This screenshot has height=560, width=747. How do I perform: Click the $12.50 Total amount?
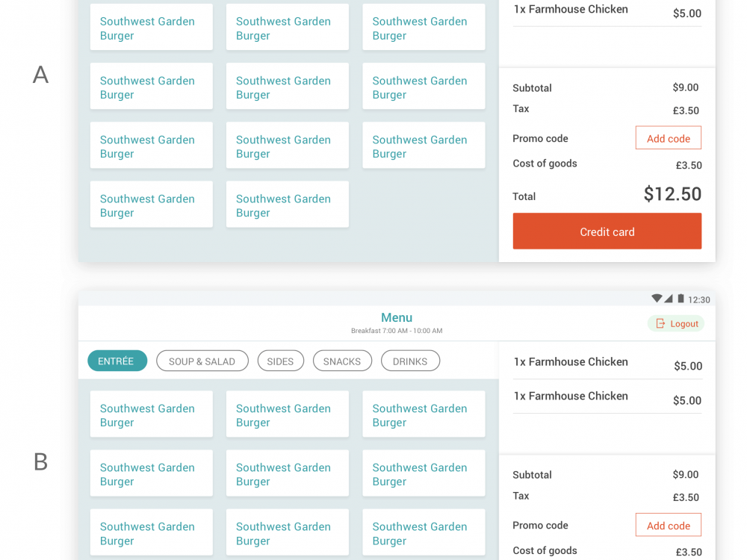tap(672, 194)
